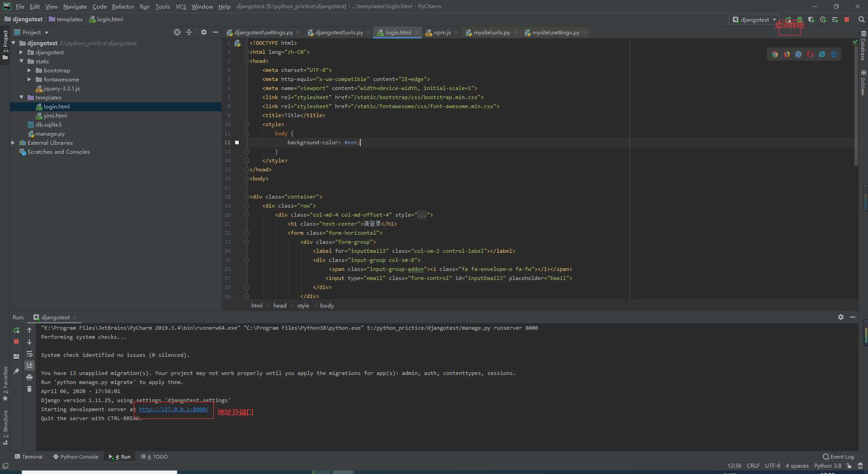Collapse the static folder
Image resolution: width=868 pixels, height=474 pixels.
[x=21, y=61]
